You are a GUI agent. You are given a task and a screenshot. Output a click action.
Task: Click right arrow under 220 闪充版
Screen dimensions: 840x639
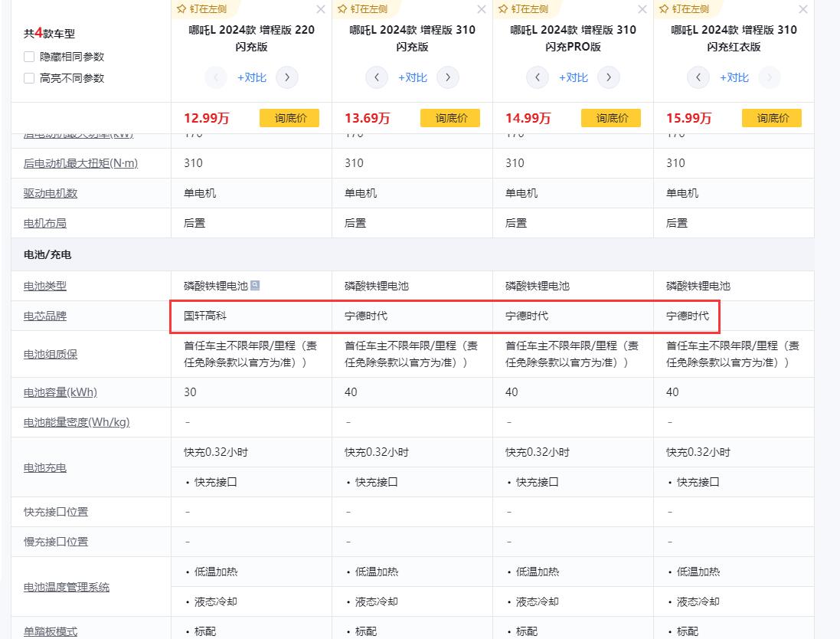click(287, 77)
